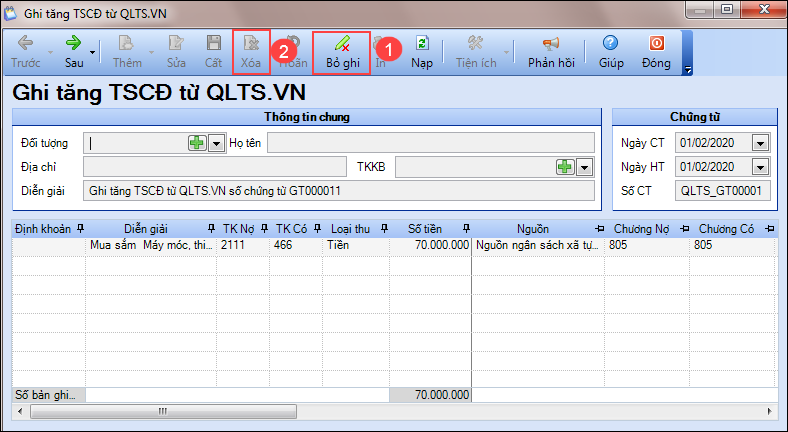The width and height of the screenshot is (788, 432).
Task: Expand the Tiện ích dropdown arrow
Action: coord(506,52)
